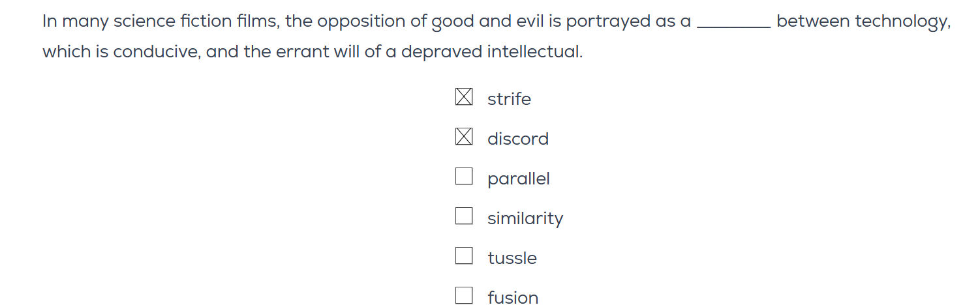The image size is (980, 305).
Task: Select the fusion checkbox
Action: [x=463, y=296]
